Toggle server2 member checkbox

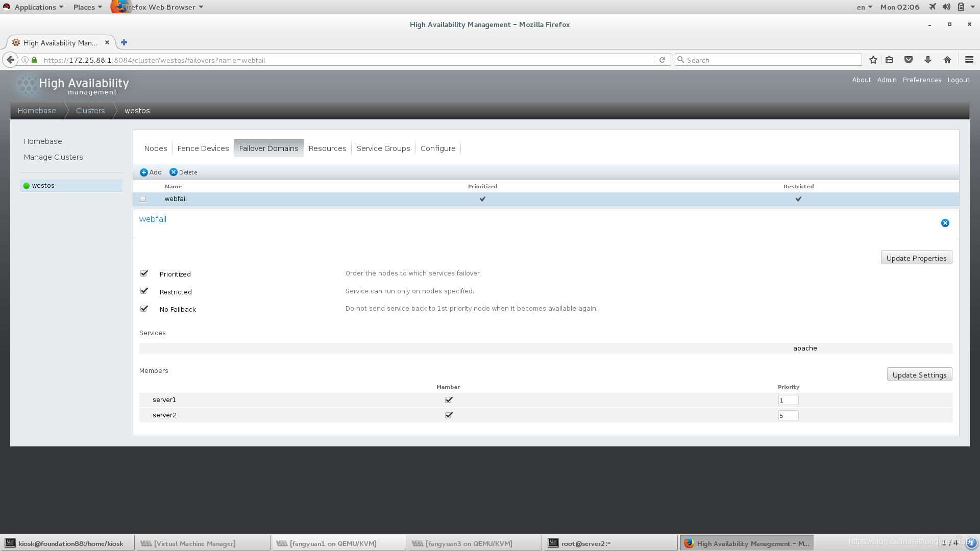tap(449, 415)
